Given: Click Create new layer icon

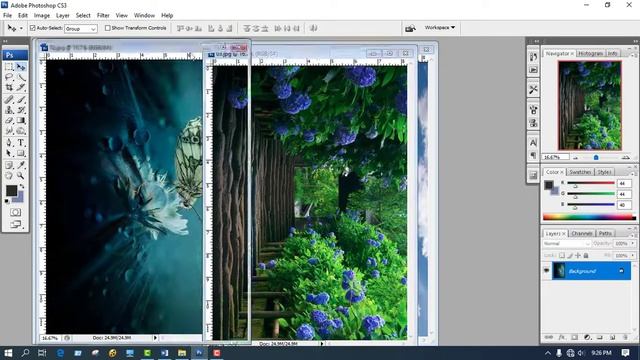Looking at the screenshot, I should coord(613,338).
